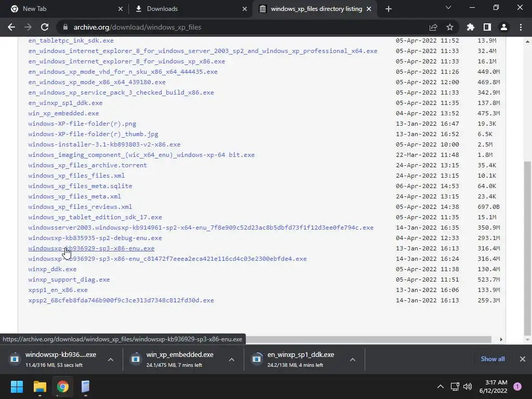Click xpsp2_68cfeb8fda746b900f9c3ce313d7348c812fd30d.exe link

121,300
